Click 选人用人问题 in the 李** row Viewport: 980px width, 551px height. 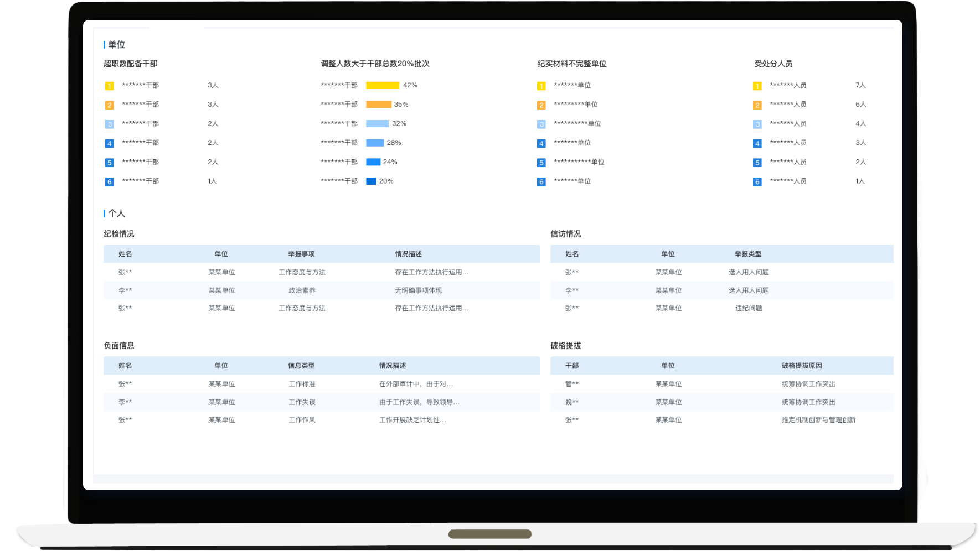[x=749, y=290]
